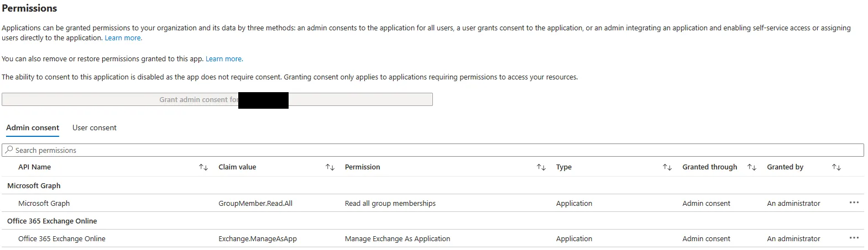Screen dimensions: 868x250
Task: Sort by Type column arrows
Action: 667,167
